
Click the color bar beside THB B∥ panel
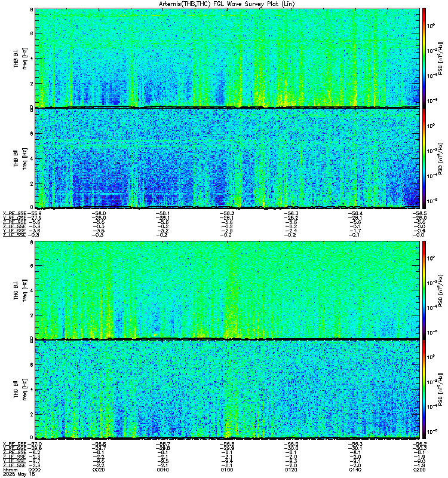point(424,158)
